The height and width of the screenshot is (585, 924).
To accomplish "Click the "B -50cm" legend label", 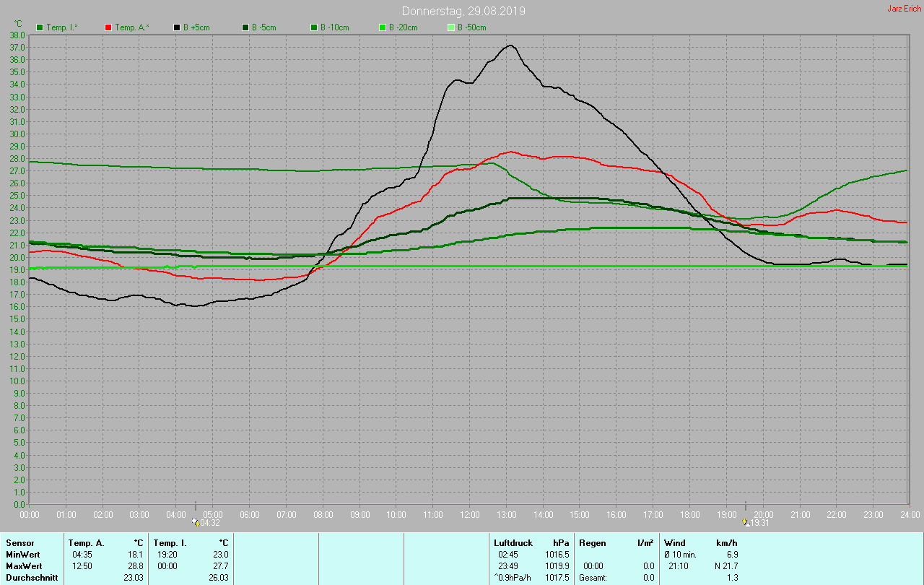I will pyautogui.click(x=472, y=27).
